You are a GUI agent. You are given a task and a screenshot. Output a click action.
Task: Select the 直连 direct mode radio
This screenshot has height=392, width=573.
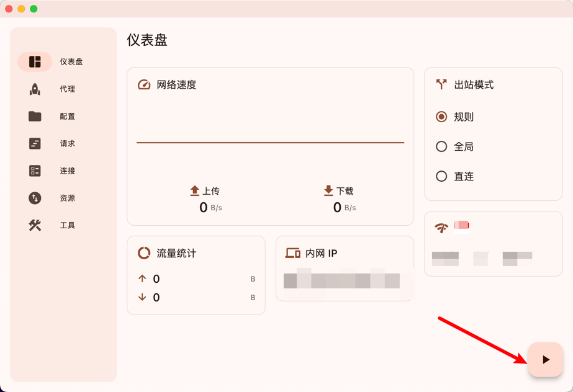(x=441, y=176)
